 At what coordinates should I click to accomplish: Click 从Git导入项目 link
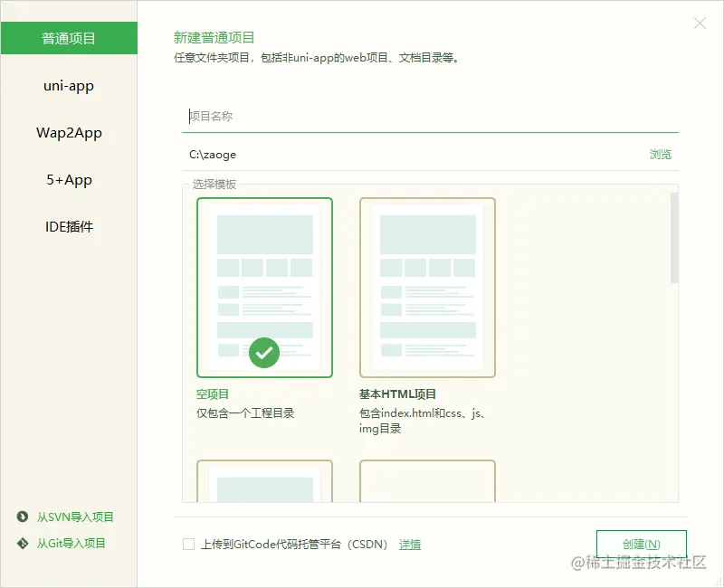click(x=71, y=544)
